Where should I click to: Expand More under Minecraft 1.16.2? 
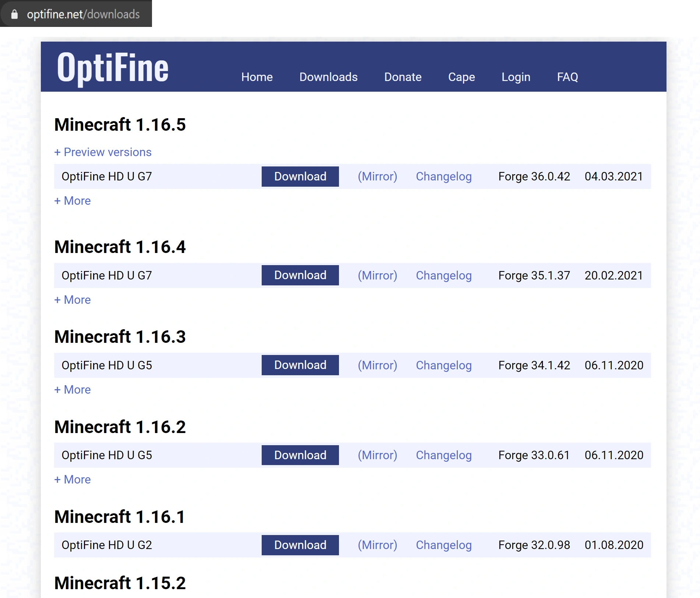[72, 479]
